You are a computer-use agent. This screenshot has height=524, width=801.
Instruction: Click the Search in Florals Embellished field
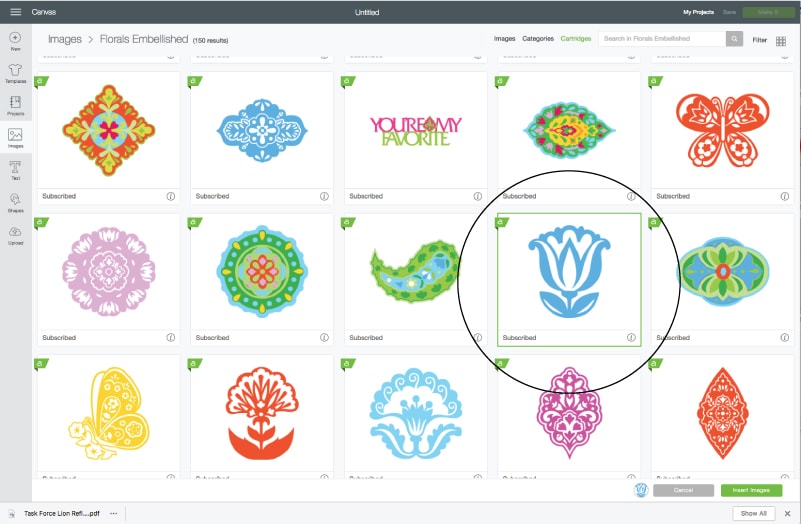[662, 39]
